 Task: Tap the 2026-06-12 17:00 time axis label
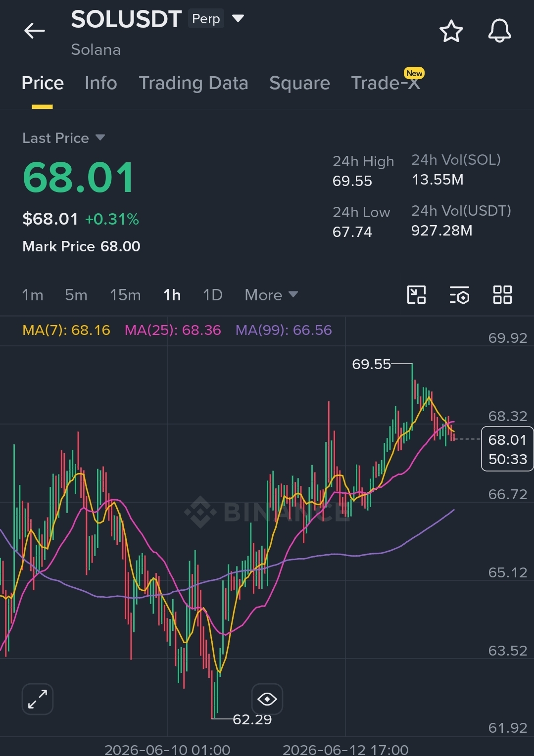point(345,750)
